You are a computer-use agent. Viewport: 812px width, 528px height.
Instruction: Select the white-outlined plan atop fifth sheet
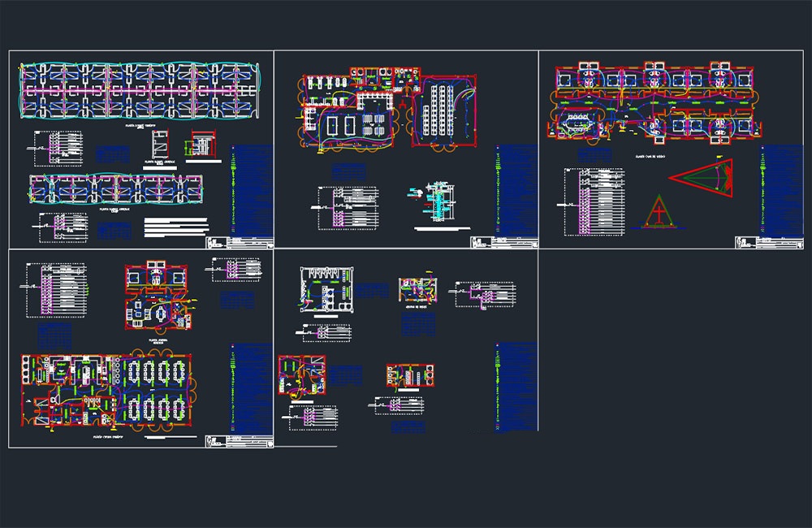click(x=326, y=289)
